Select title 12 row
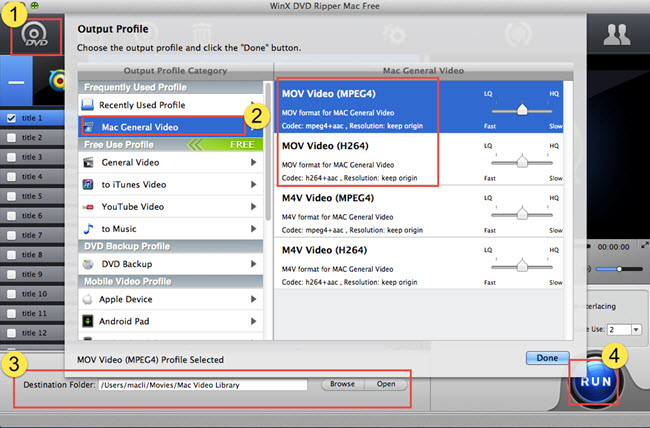Image resolution: width=650 pixels, height=428 pixels. [32, 333]
